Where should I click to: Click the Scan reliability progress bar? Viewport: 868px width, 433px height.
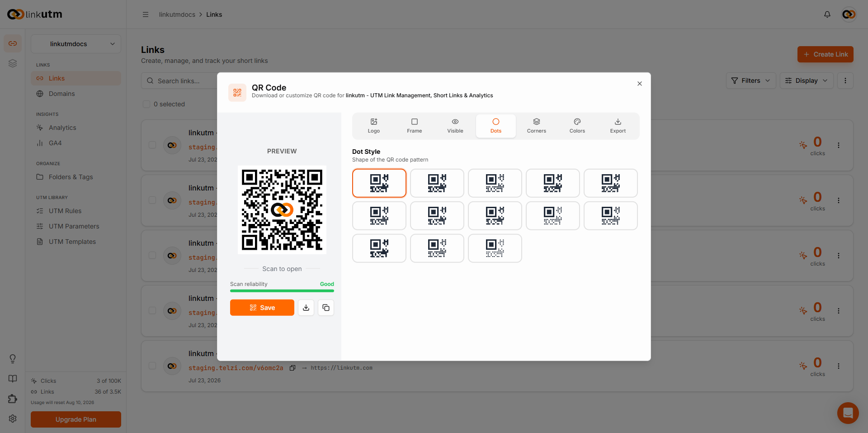[x=282, y=291]
